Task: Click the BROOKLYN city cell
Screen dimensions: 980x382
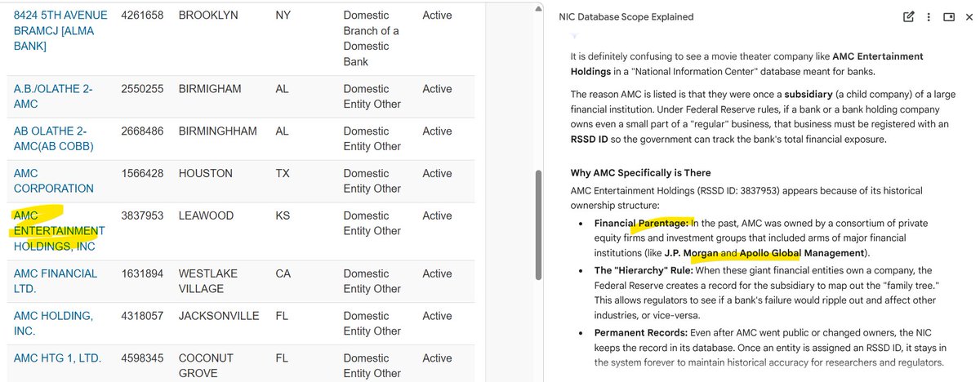Action: coord(209,16)
